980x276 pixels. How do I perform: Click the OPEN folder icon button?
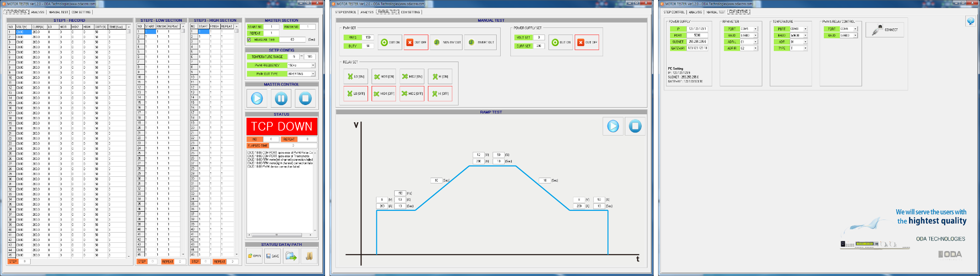coord(254,256)
